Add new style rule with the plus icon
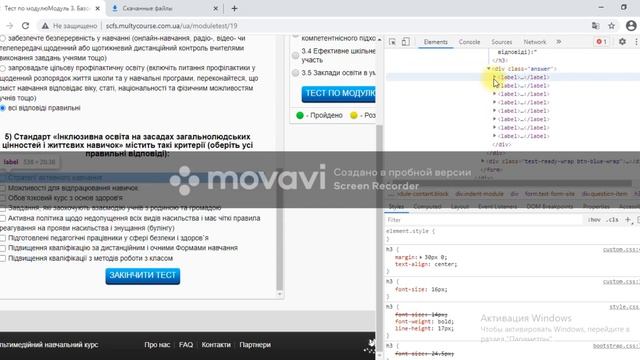 pos(628,220)
